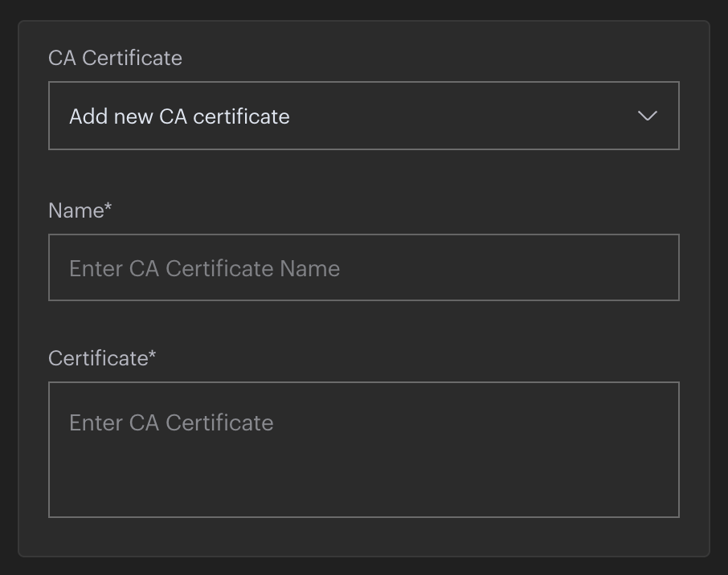The image size is (728, 575).
Task: Open the CA Certificate dropdown
Action: 363,116
